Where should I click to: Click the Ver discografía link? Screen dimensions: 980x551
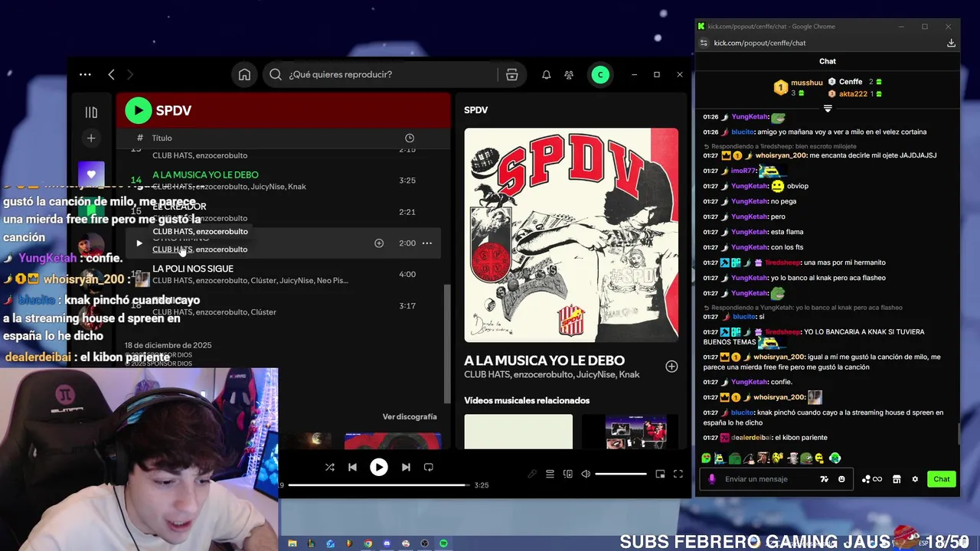(x=410, y=416)
